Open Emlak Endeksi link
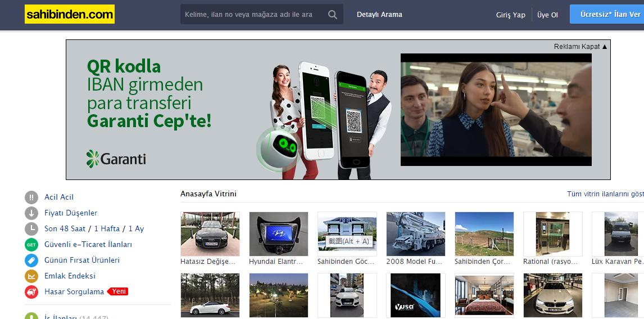 coord(70,276)
